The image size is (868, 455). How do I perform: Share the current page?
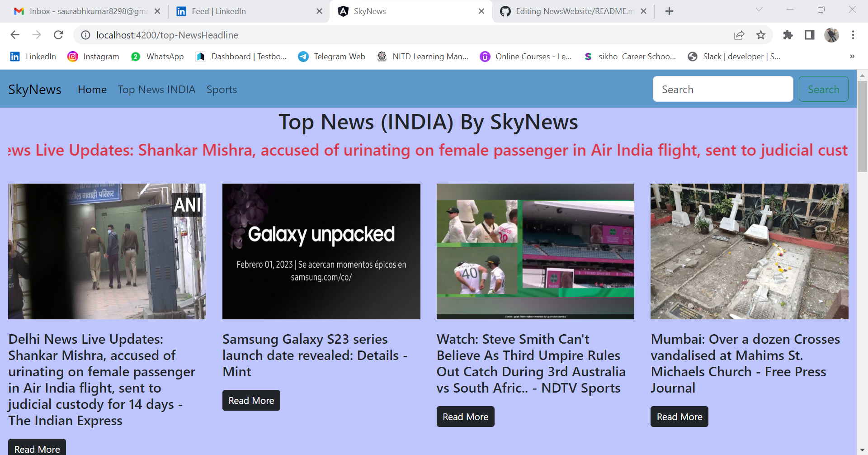coord(739,35)
